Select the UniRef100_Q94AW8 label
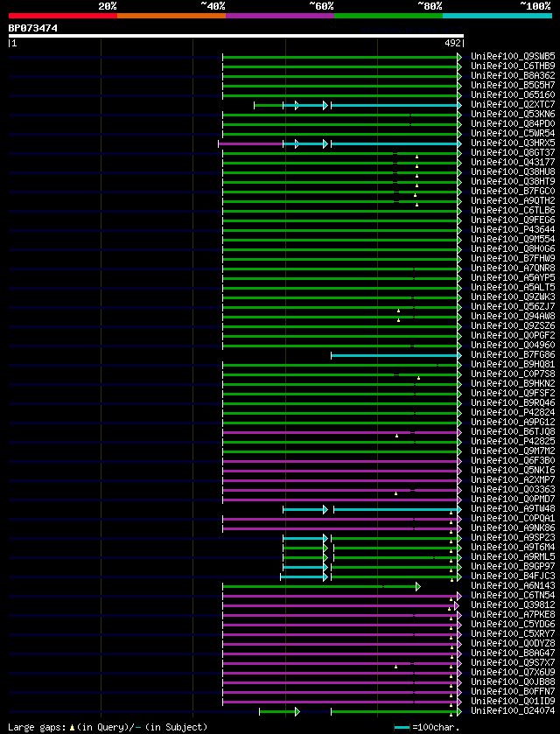 [x=513, y=316]
